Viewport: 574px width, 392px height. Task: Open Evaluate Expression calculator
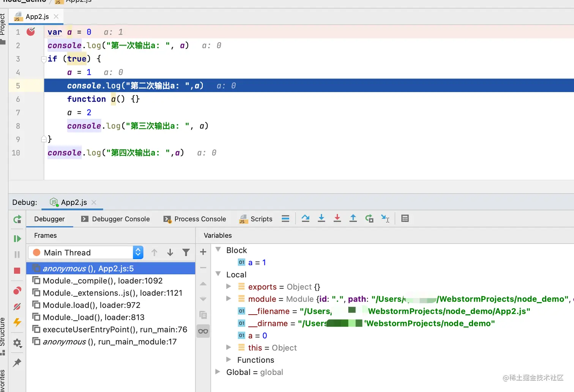point(405,219)
